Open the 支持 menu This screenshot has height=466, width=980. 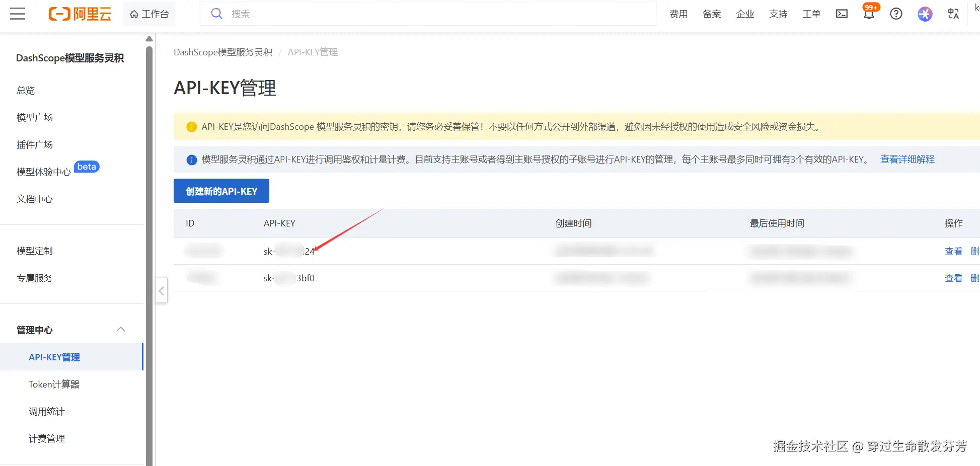click(x=778, y=14)
